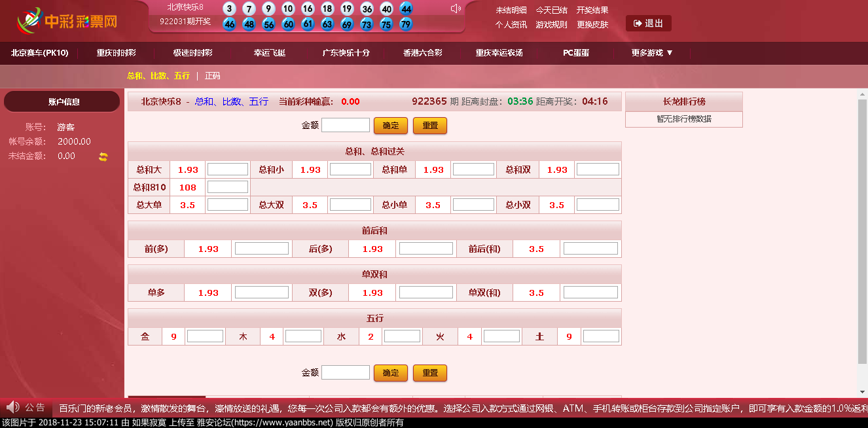The width and height of the screenshot is (868, 428).
Task: Select 幸运飞艇 in the game menu
Action: (270, 53)
